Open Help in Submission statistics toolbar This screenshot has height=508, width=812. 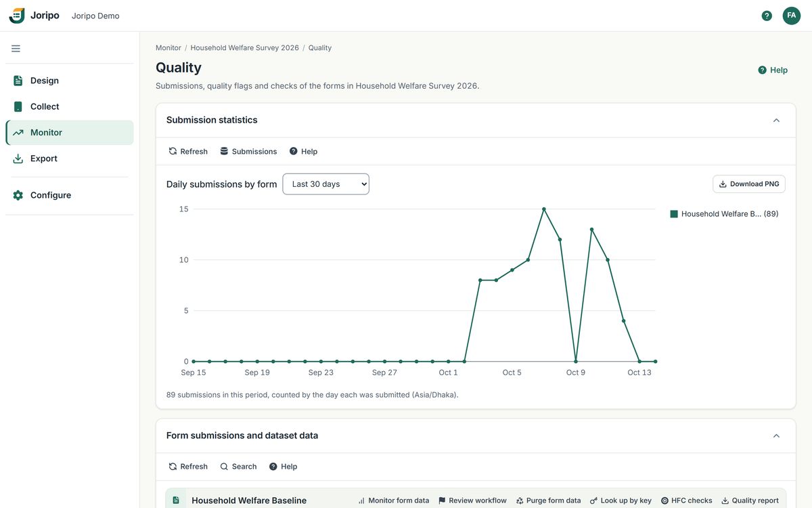pyautogui.click(x=303, y=152)
